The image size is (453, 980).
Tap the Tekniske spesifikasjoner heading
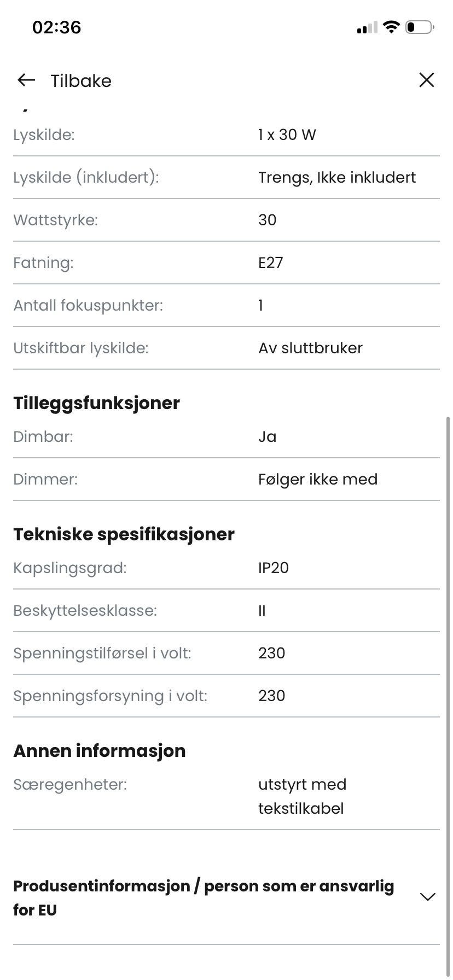[x=124, y=534]
